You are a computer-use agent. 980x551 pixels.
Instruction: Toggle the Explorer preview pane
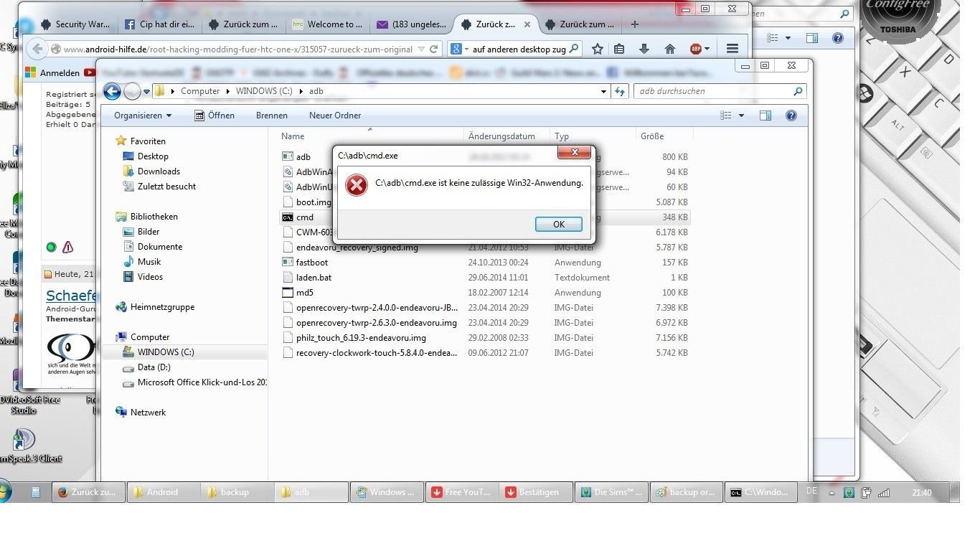point(765,116)
